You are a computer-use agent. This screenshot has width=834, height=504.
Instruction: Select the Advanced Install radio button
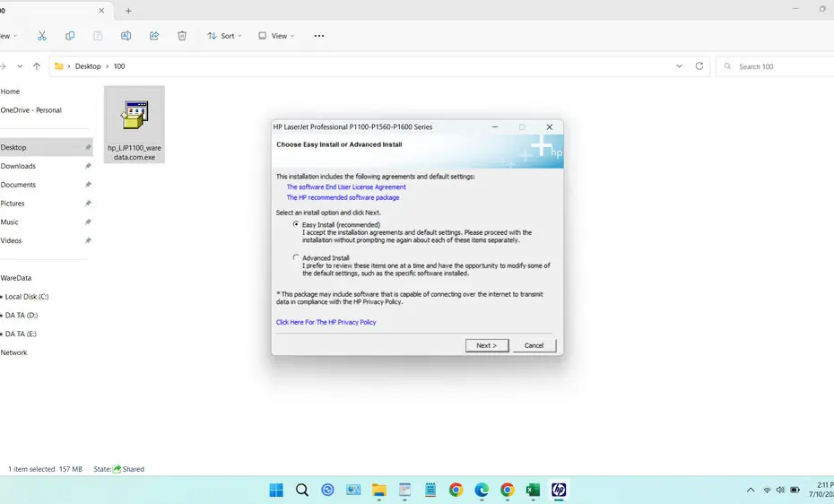tap(296, 257)
